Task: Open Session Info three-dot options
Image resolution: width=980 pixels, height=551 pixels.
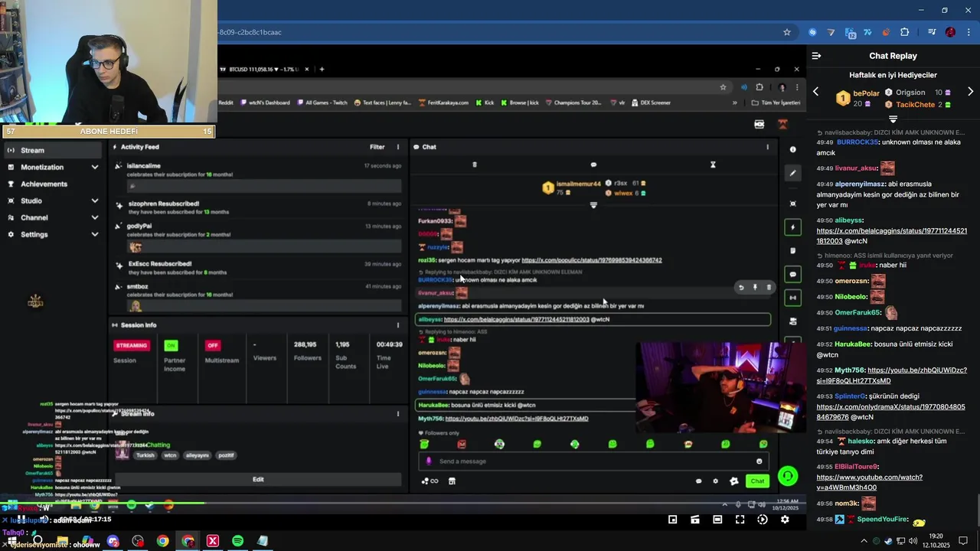Action: coord(397,325)
